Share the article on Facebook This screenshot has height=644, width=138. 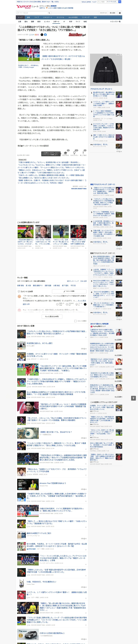tap(45, 35)
